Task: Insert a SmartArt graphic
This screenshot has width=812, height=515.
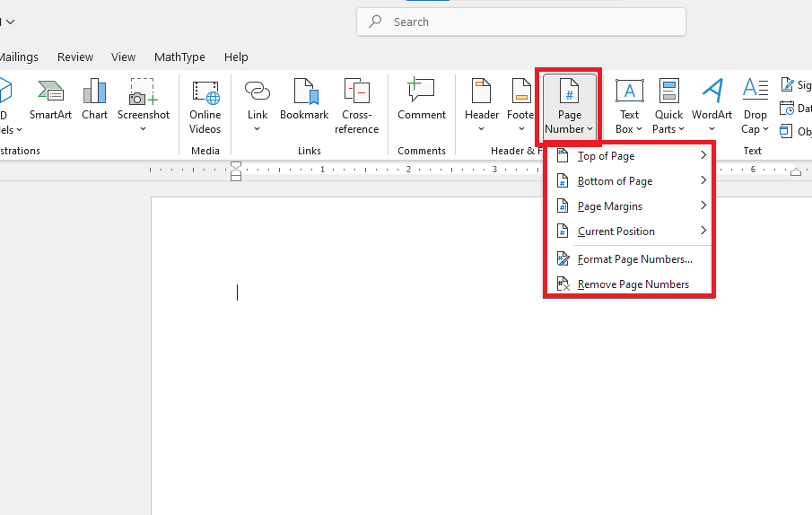Action: (x=50, y=100)
